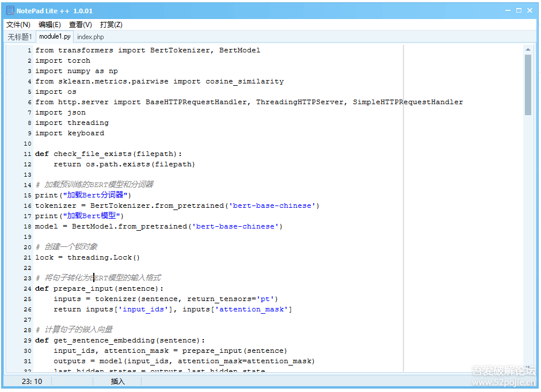Open the 文件(N) menu
Image resolution: width=541 pixels, height=392 pixels.
[x=18, y=25]
